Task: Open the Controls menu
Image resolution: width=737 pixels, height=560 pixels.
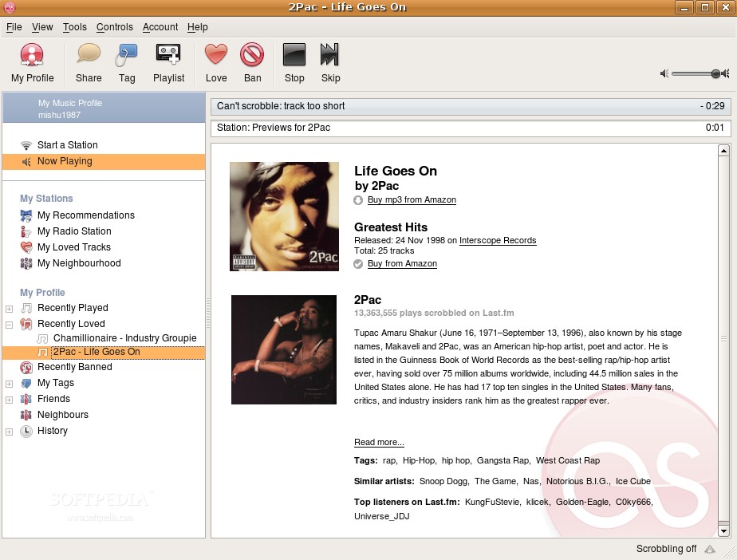Action: [115, 27]
